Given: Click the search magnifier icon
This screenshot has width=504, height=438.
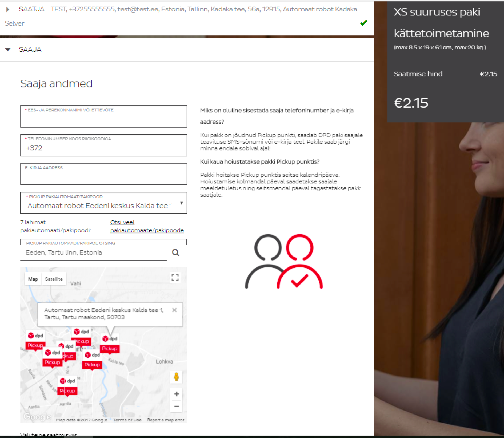Looking at the screenshot, I should coord(175,252).
